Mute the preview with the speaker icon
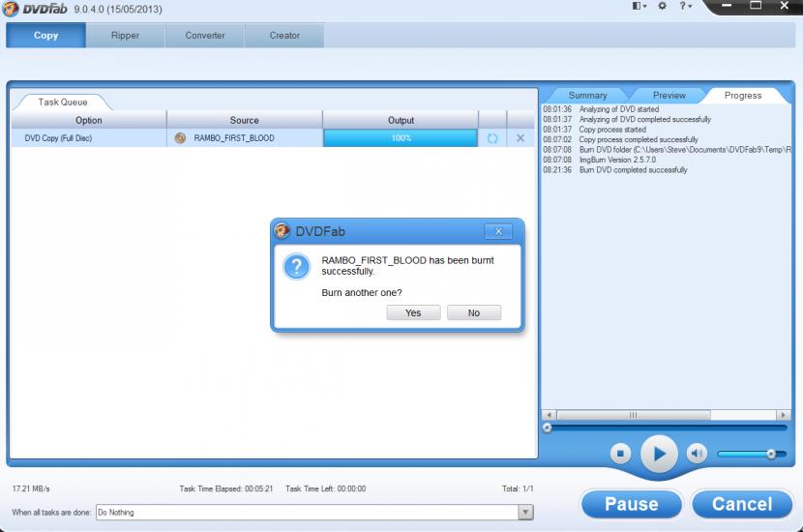The width and height of the screenshot is (803, 532). pyautogui.click(x=697, y=454)
